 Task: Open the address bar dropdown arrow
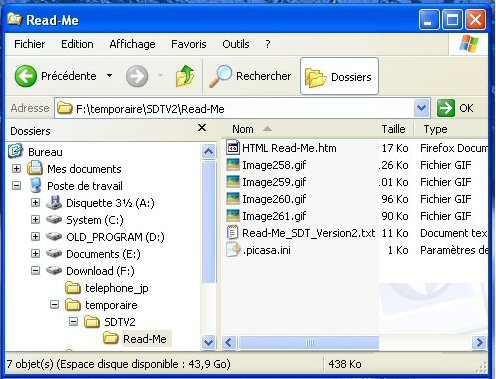pyautogui.click(x=421, y=108)
